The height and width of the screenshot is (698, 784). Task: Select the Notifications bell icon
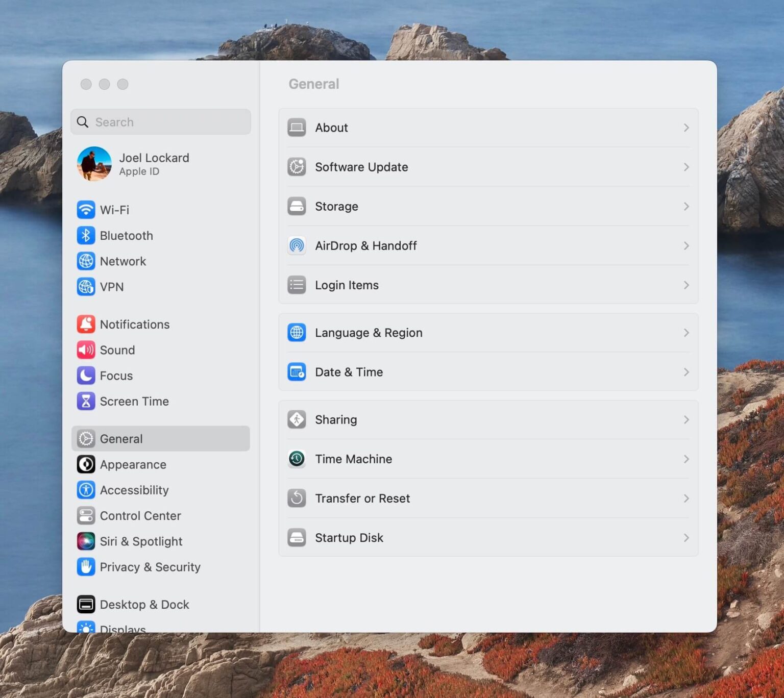(86, 324)
